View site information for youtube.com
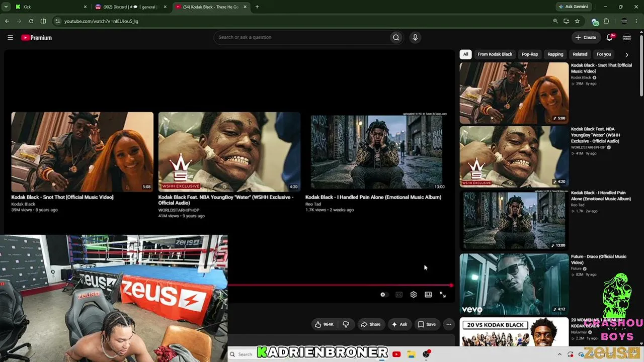Viewport: 644px width, 362px height. point(57,21)
